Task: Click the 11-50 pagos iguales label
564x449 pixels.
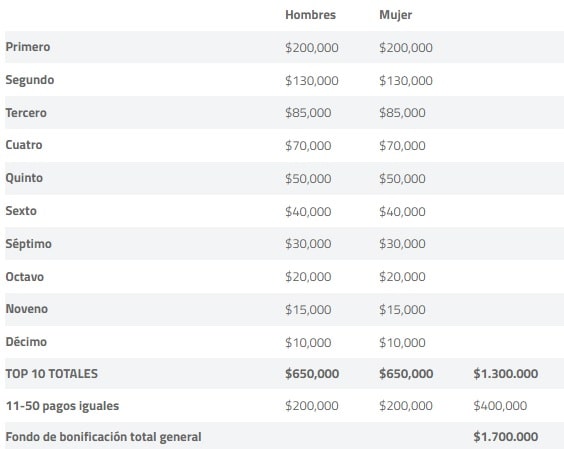Action: click(x=62, y=406)
